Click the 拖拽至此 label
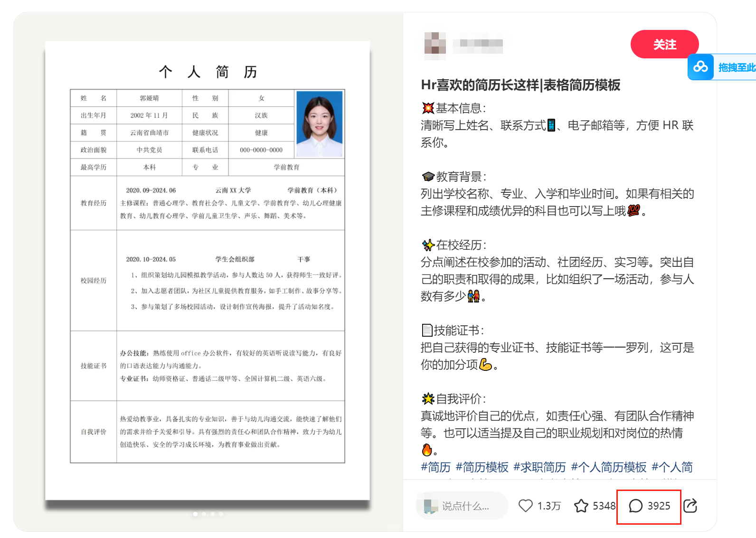 (x=737, y=67)
